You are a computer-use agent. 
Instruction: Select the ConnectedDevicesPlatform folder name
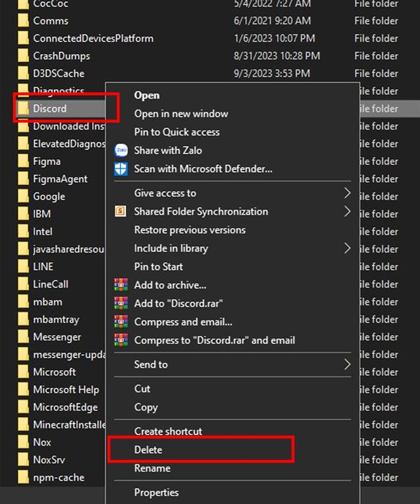[93, 38]
